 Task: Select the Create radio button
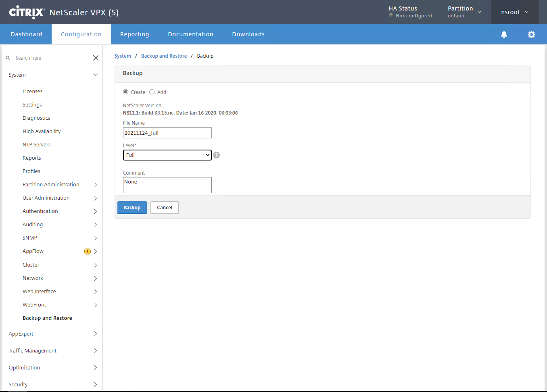click(x=126, y=92)
